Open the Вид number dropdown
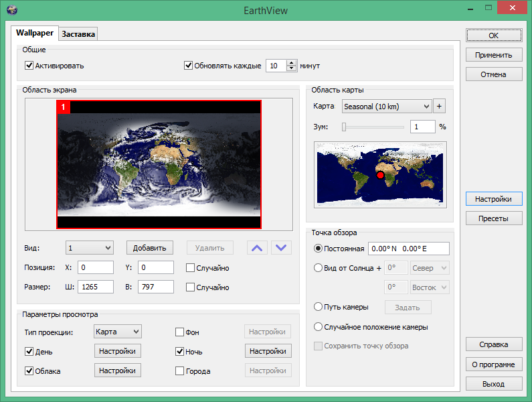Screen dimensions: 532x402 tap(90, 248)
